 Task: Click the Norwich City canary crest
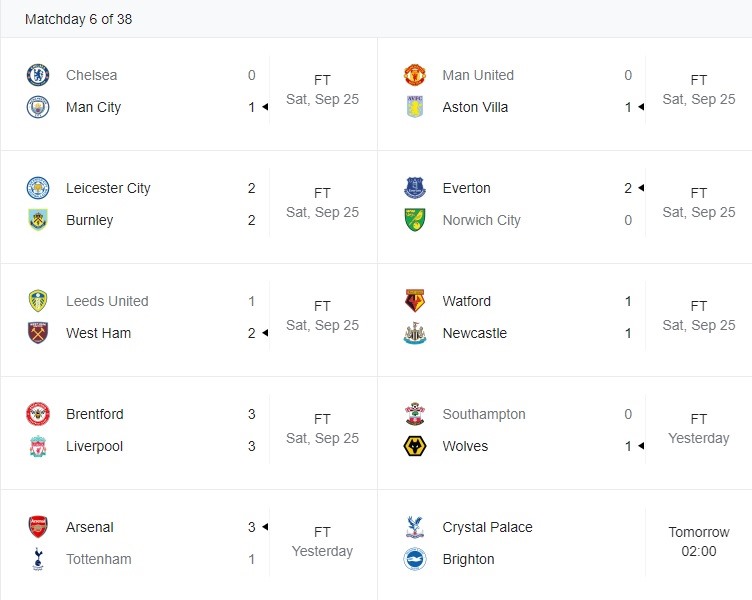(415, 220)
